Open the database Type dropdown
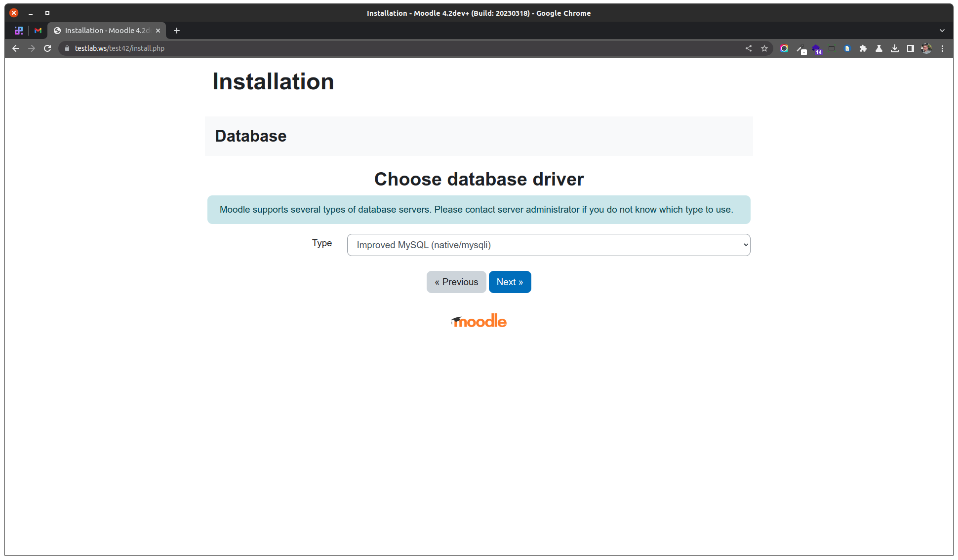Screen dimensions: 958x560 549,245
